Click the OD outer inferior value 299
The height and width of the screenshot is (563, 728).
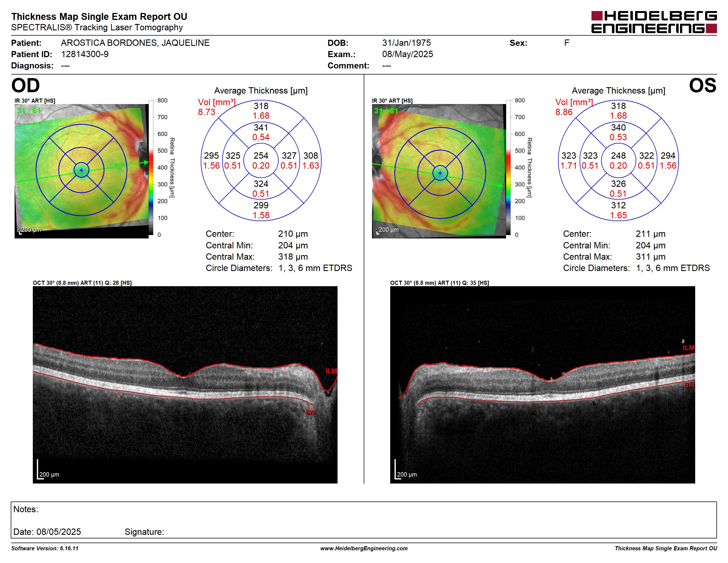261,205
